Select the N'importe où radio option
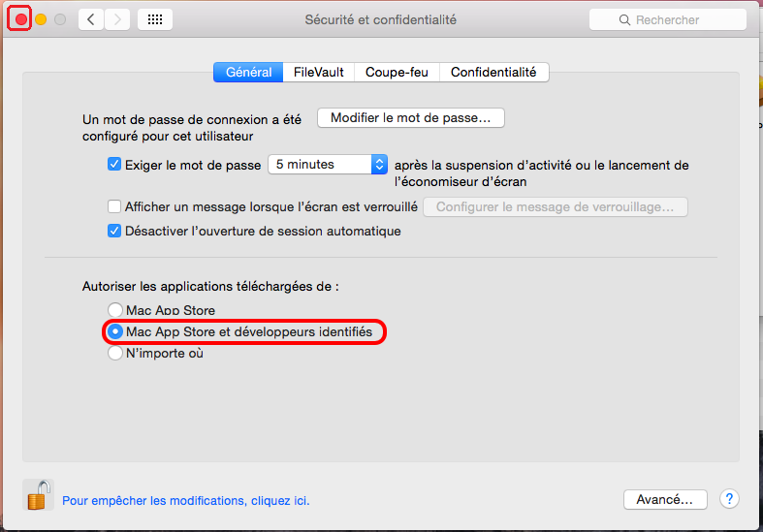Image resolution: width=763 pixels, height=532 pixels. click(x=115, y=353)
